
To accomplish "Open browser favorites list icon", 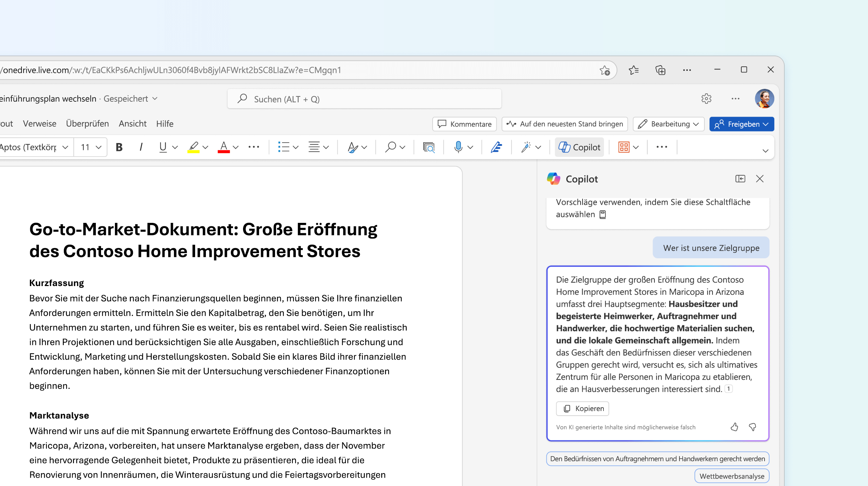I will point(634,70).
